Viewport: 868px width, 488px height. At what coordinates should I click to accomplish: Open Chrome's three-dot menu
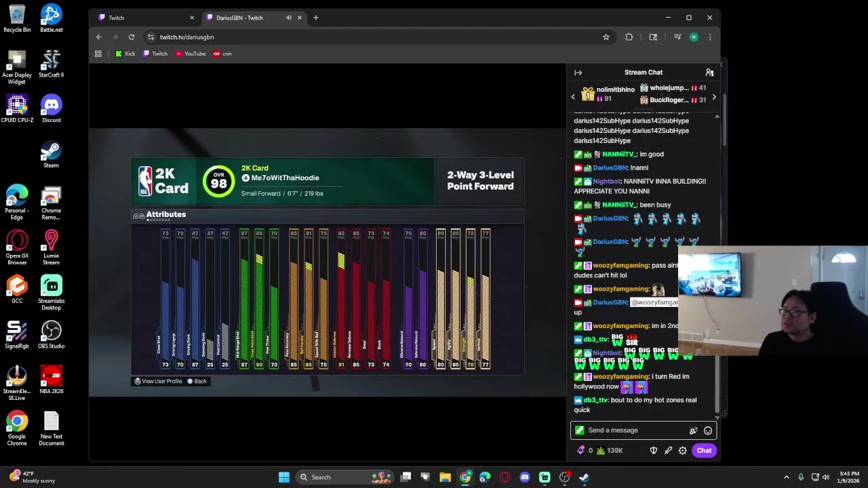point(710,37)
